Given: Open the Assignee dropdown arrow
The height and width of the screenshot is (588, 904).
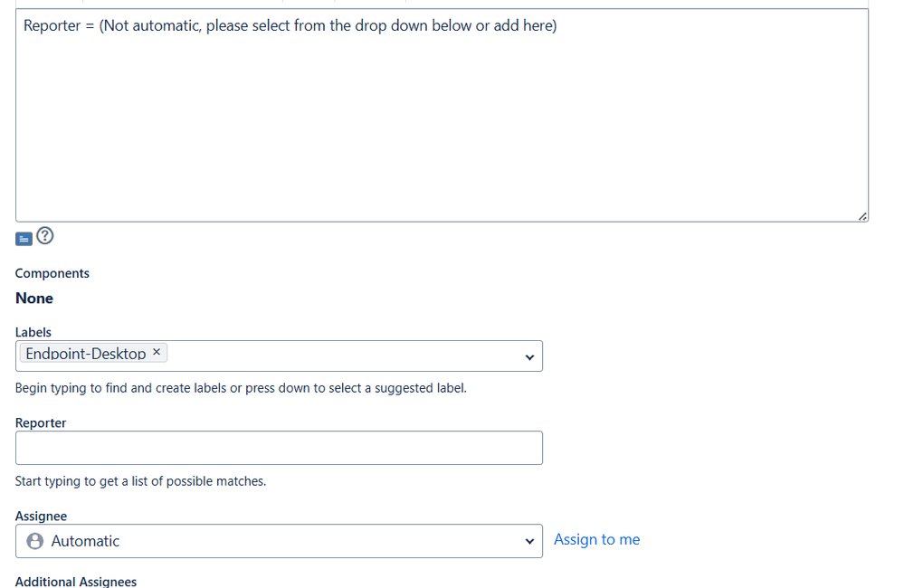Looking at the screenshot, I should 530,542.
